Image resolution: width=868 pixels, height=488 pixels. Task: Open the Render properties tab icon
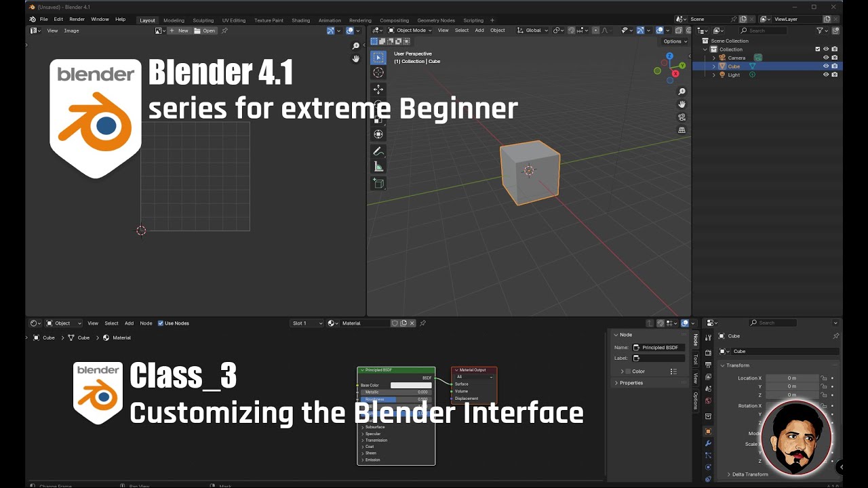click(708, 352)
